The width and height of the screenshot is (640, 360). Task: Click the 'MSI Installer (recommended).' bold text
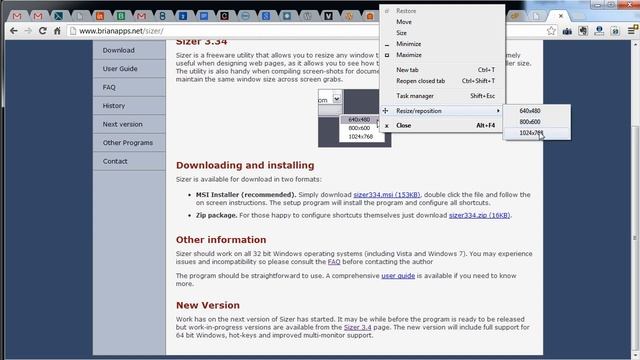(246, 195)
